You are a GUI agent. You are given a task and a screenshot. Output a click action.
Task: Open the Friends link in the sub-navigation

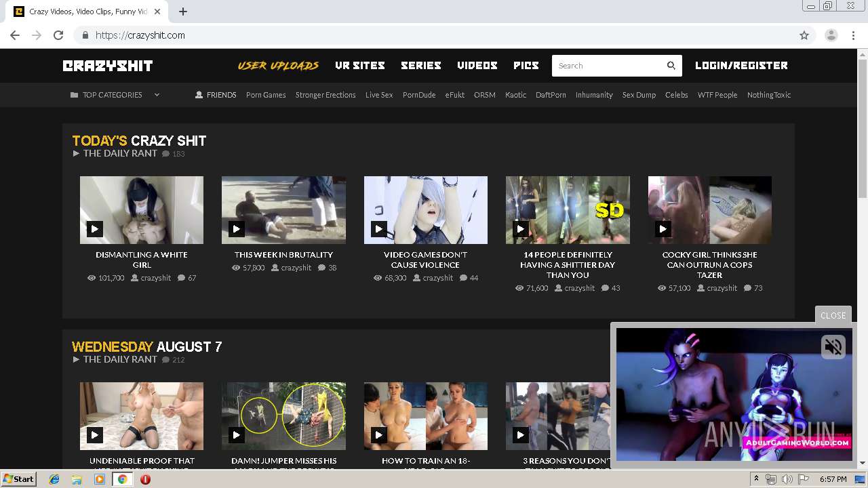(216, 95)
